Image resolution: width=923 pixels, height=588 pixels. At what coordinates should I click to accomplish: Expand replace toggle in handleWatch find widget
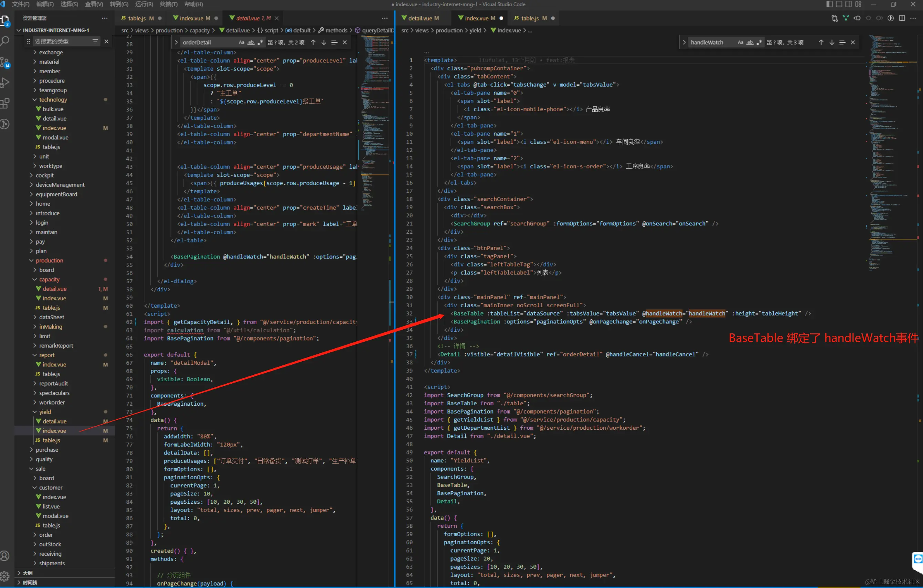coord(684,42)
